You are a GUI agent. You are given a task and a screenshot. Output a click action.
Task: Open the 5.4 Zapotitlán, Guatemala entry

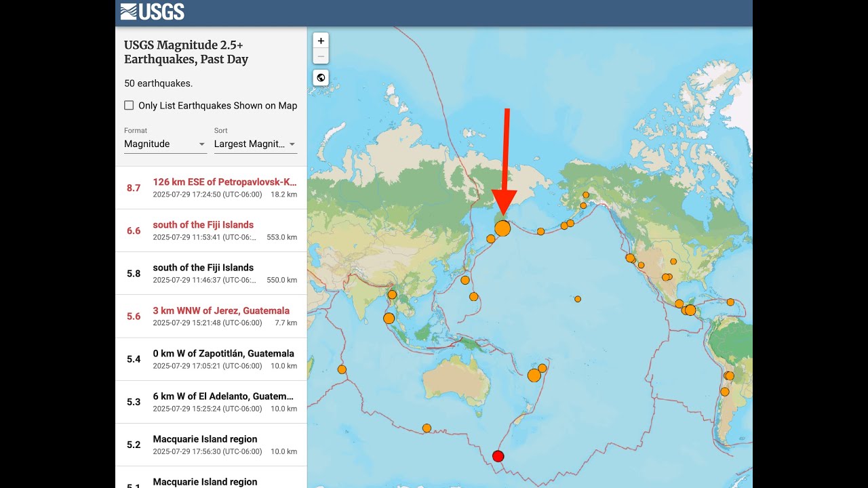click(x=211, y=359)
